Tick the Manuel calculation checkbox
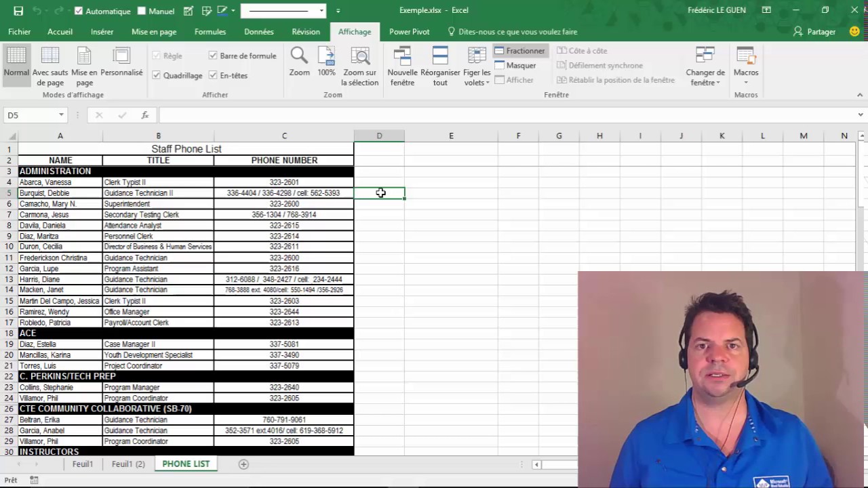The height and width of the screenshot is (488, 868). point(141,11)
